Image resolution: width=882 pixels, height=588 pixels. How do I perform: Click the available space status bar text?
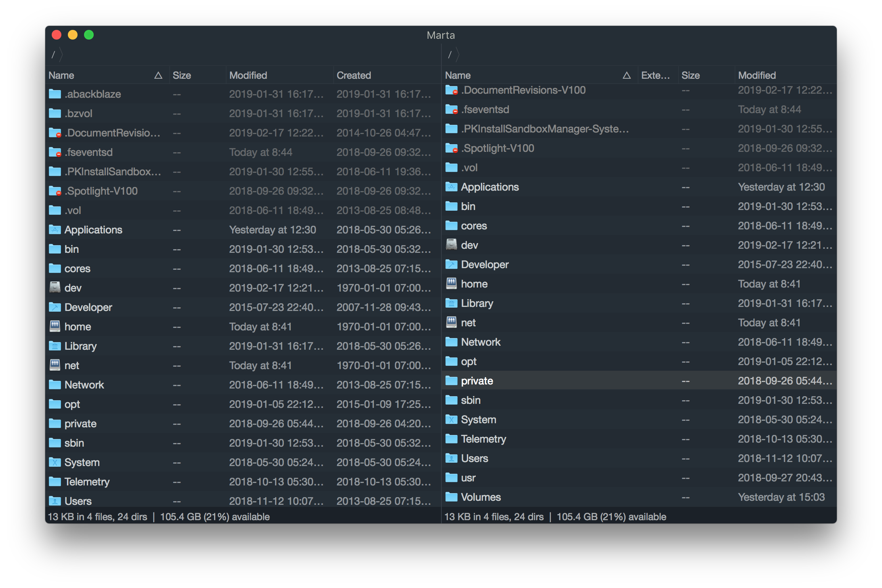click(x=214, y=517)
